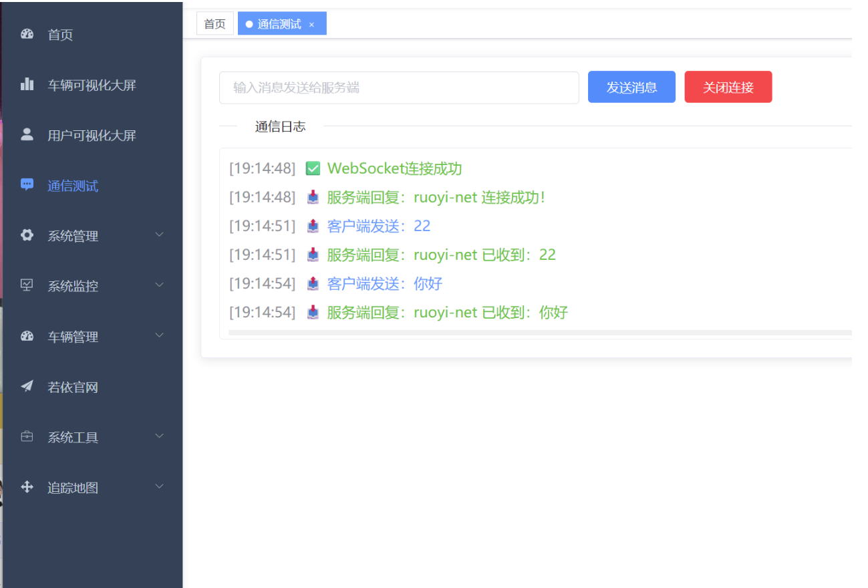Expand the 系统管理 submenu chevron
Viewport: 868px width, 588px height.
[159, 235]
